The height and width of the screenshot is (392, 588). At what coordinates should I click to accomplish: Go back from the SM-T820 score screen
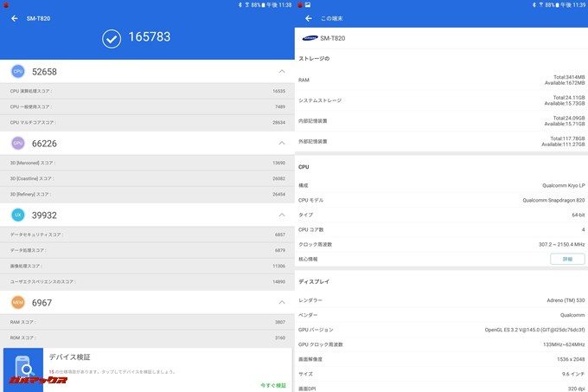[14, 18]
